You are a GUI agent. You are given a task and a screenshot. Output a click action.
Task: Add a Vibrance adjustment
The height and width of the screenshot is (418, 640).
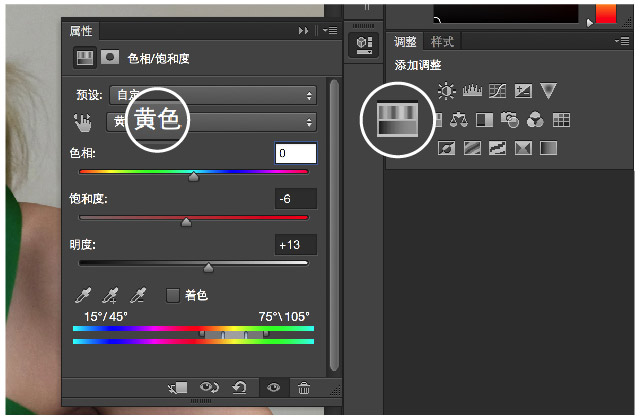(548, 91)
